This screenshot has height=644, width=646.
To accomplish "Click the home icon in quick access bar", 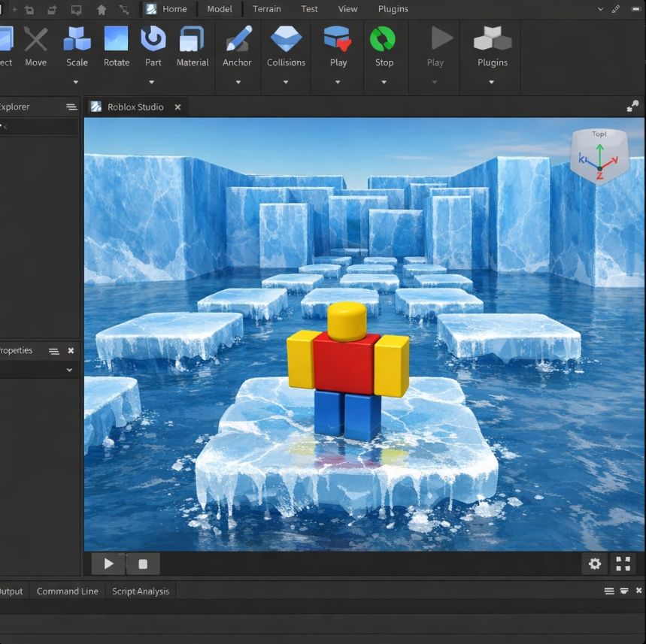I will 102,10.
